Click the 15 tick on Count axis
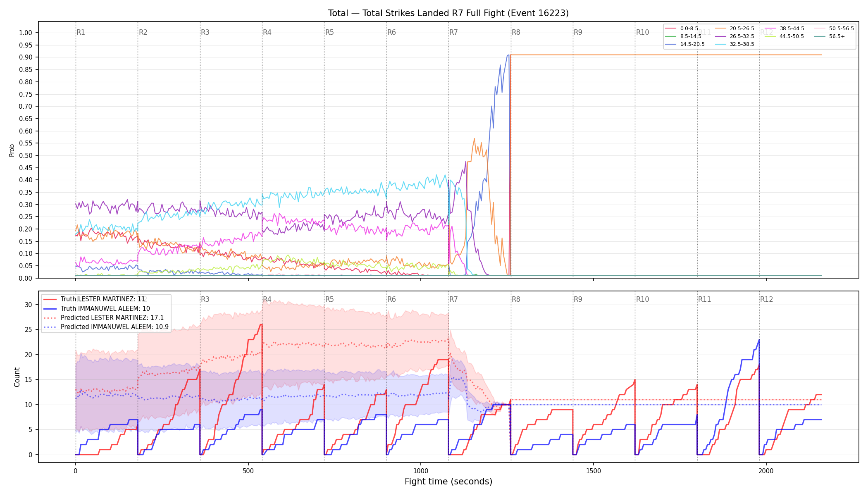The width and height of the screenshot is (868, 496). pyautogui.click(x=29, y=380)
